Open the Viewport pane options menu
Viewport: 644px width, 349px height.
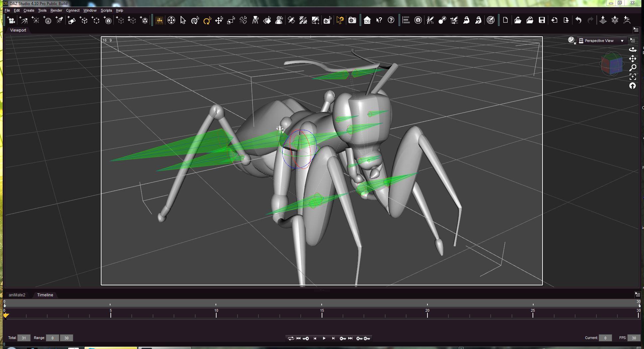pyautogui.click(x=636, y=30)
